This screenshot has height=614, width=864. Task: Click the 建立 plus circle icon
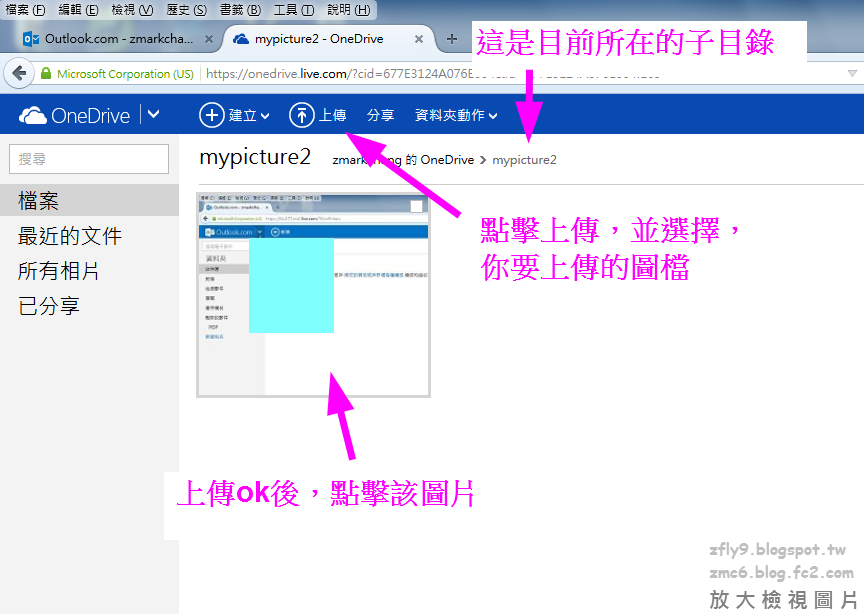212,115
